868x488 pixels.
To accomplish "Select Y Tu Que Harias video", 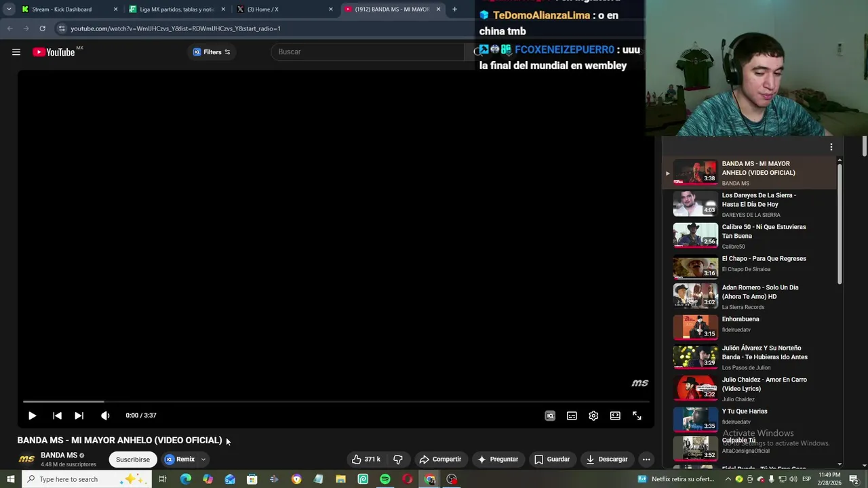I will coord(749,418).
